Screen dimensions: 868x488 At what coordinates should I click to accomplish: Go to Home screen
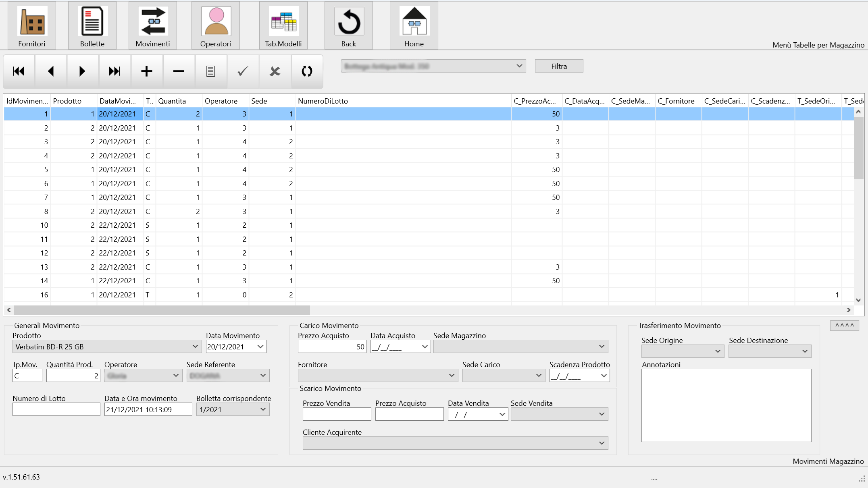[414, 25]
